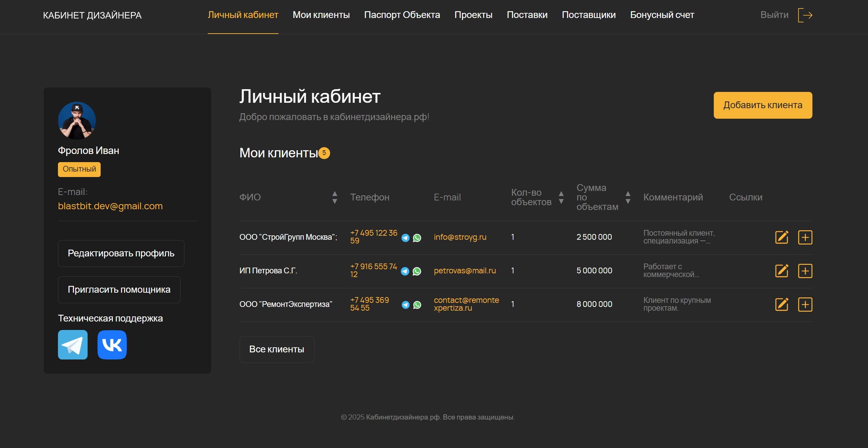Click Все клиенты button
The height and width of the screenshot is (448, 868).
(x=276, y=349)
